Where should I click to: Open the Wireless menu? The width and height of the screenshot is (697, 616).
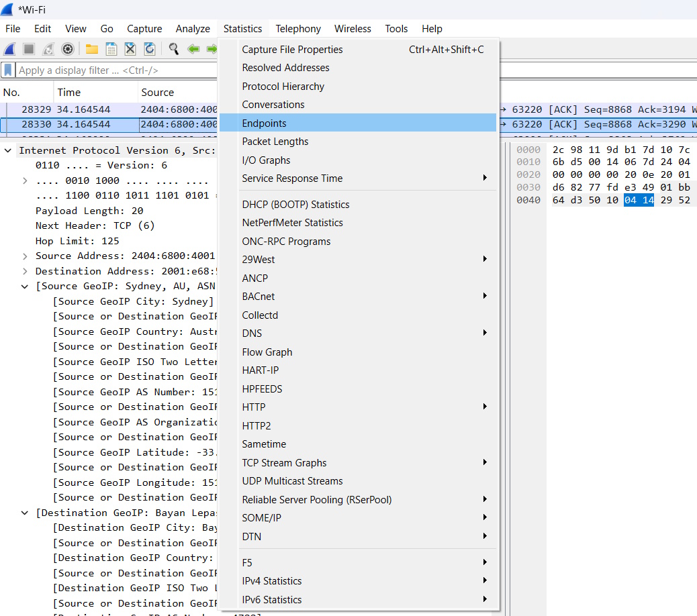pyautogui.click(x=353, y=29)
